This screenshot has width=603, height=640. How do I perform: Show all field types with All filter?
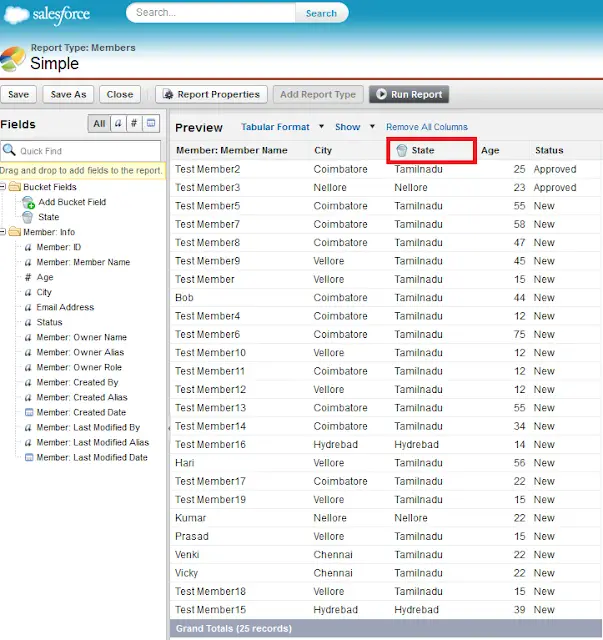point(99,123)
